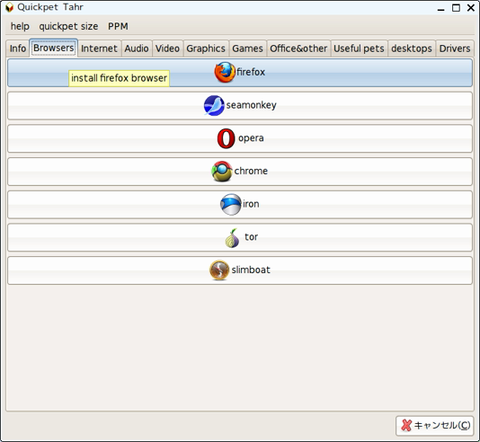Switch to the Info tab

click(x=18, y=49)
